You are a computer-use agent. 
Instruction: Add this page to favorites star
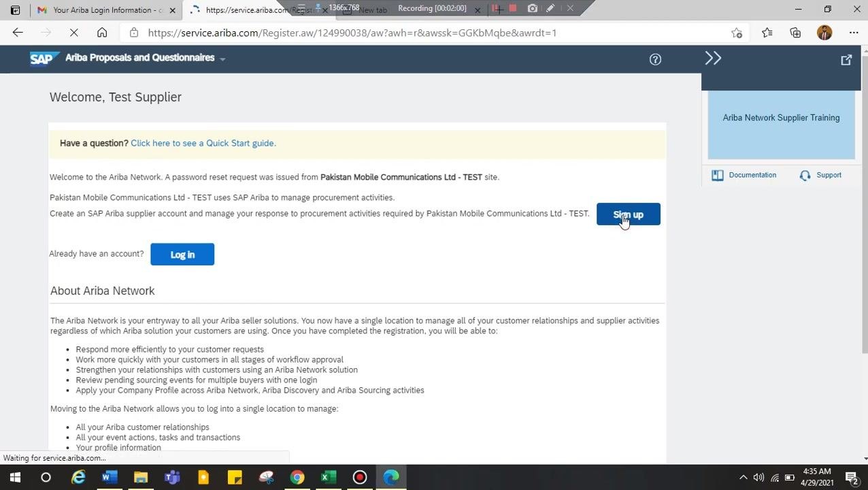tap(737, 33)
